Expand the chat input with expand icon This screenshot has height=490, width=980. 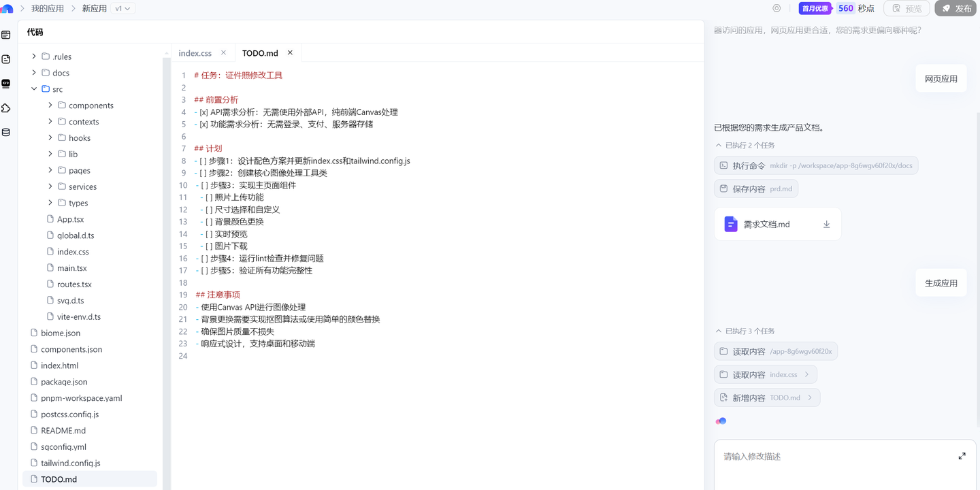(x=962, y=456)
